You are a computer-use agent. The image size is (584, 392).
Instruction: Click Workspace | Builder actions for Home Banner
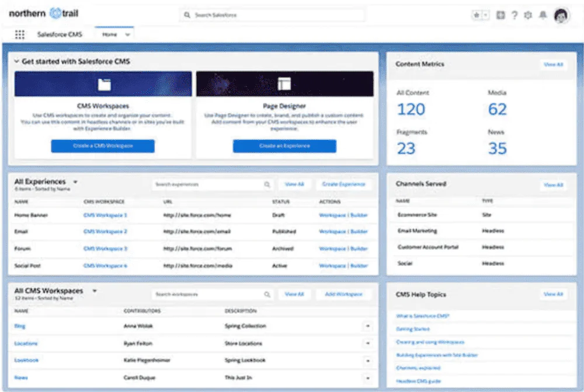343,215
